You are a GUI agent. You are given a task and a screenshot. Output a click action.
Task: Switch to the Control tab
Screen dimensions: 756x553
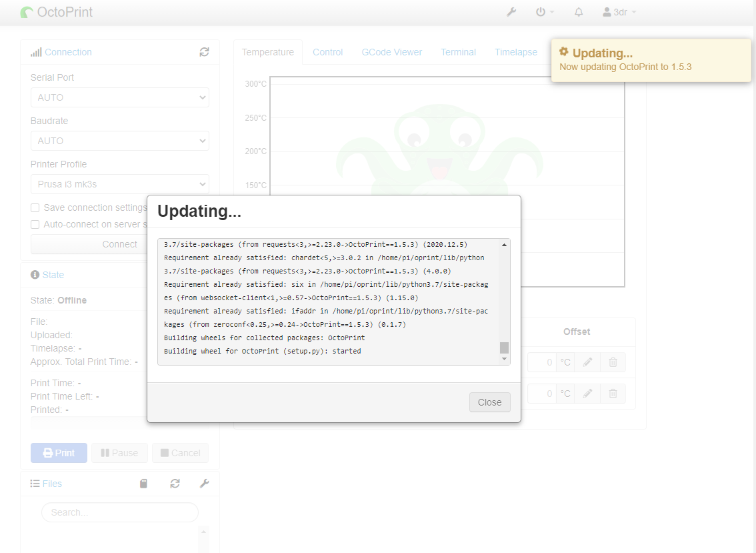click(x=328, y=52)
